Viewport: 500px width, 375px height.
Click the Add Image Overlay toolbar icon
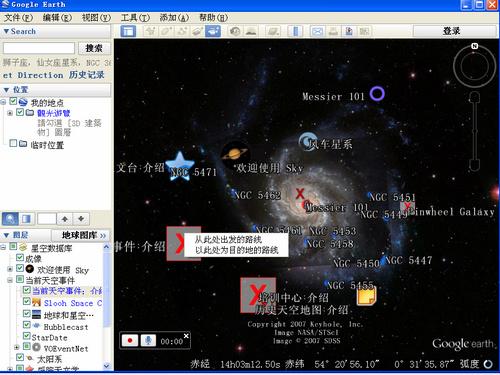[198, 31]
